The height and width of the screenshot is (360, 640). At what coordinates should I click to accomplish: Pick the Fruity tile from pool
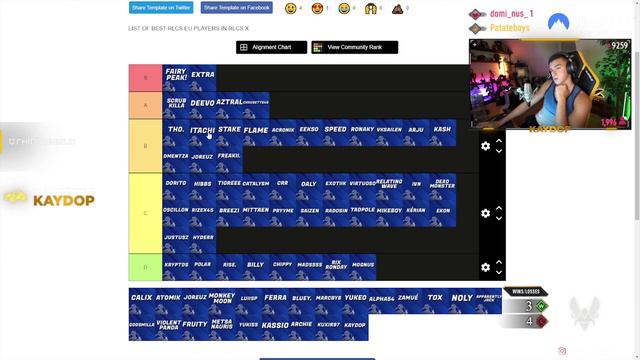[x=196, y=327]
